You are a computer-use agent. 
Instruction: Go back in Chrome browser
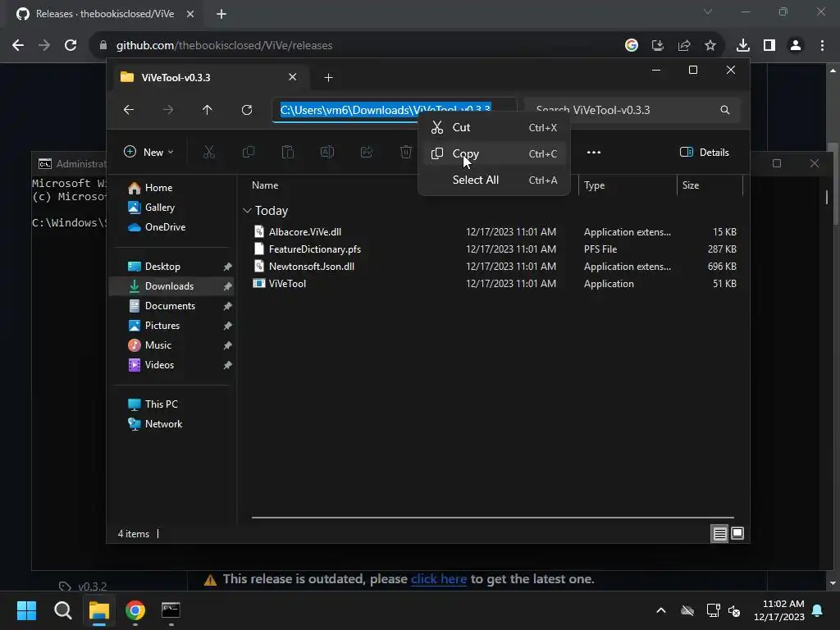click(18, 46)
